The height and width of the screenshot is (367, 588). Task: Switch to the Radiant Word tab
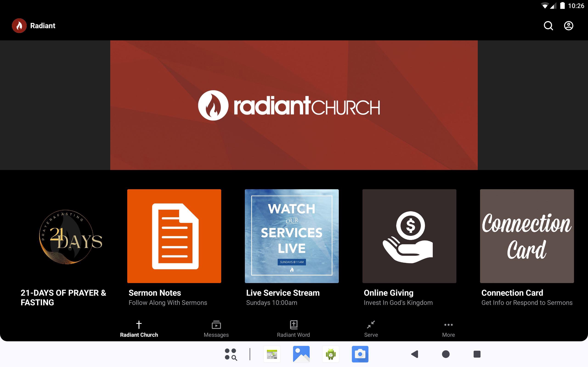pyautogui.click(x=293, y=329)
